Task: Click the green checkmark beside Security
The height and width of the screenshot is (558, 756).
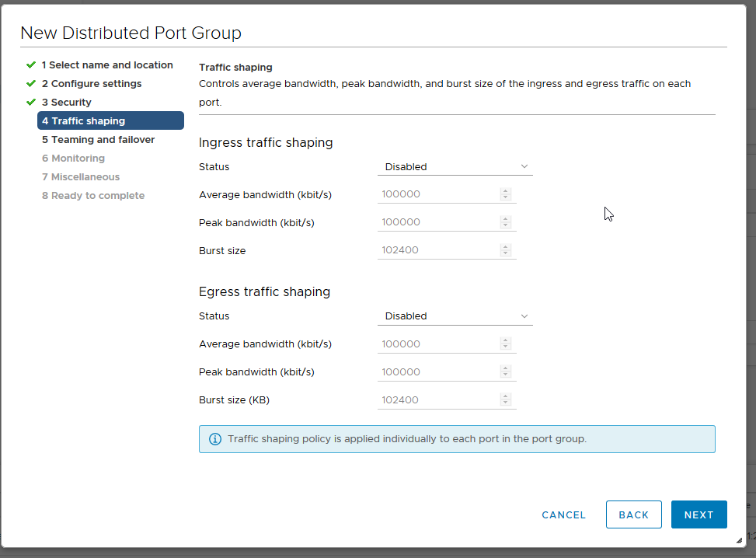Action: click(x=31, y=102)
